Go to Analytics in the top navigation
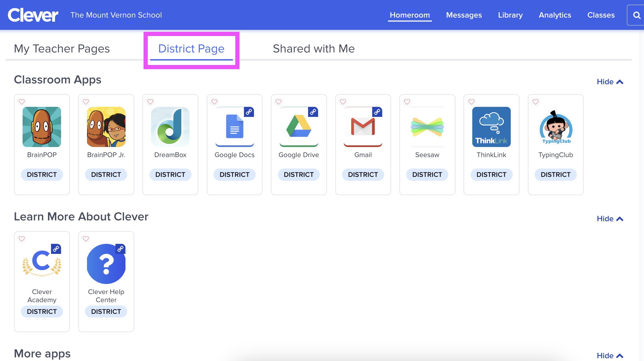This screenshot has height=361, width=644. pyautogui.click(x=555, y=15)
